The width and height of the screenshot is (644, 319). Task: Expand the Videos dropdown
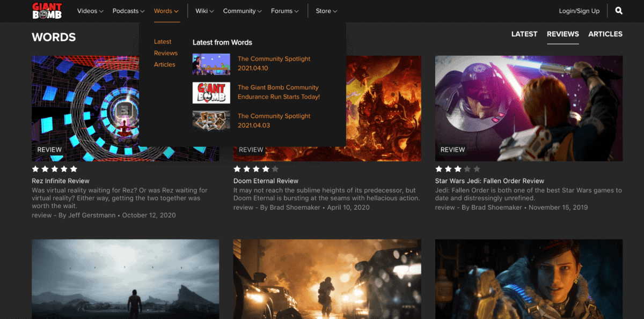click(90, 10)
